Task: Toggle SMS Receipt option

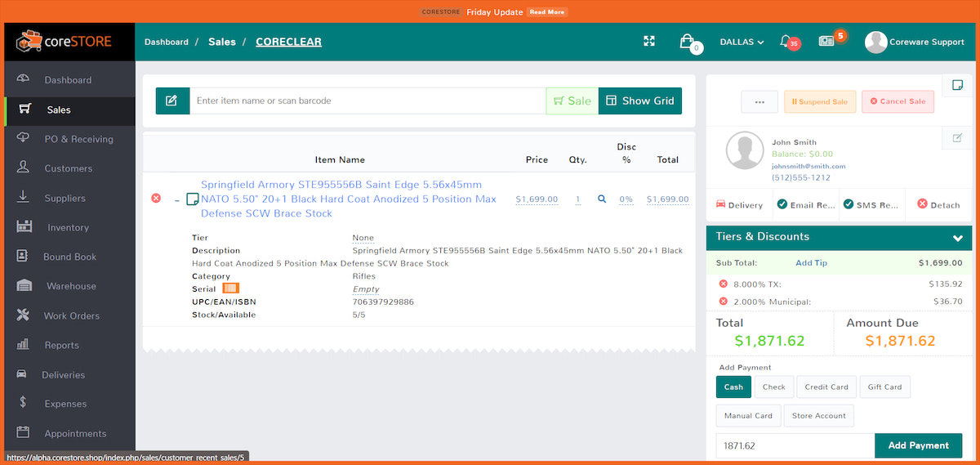Action: coord(872,205)
